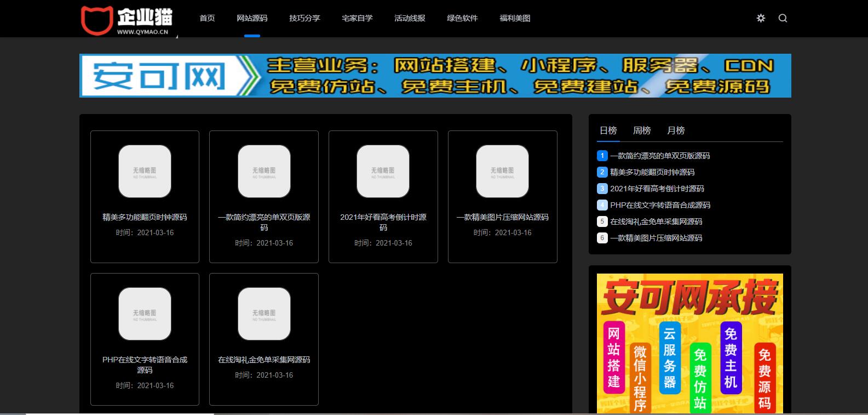The image size is (868, 415).
Task: Open 一款精美图片压缩网站源码 card title link
Action: (x=502, y=217)
